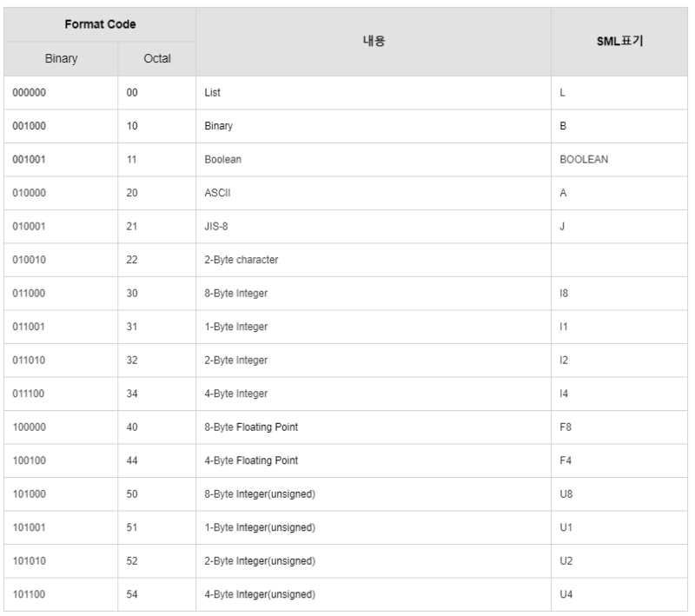Click the 내용 column header
This screenshot has height=616, width=695.
[374, 42]
